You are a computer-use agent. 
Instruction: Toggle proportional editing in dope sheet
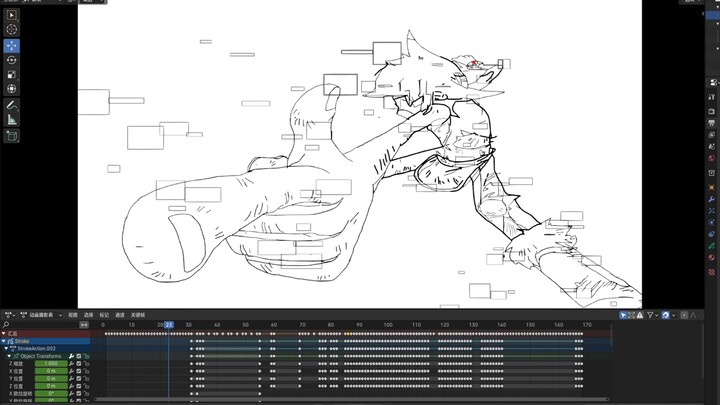(x=684, y=315)
